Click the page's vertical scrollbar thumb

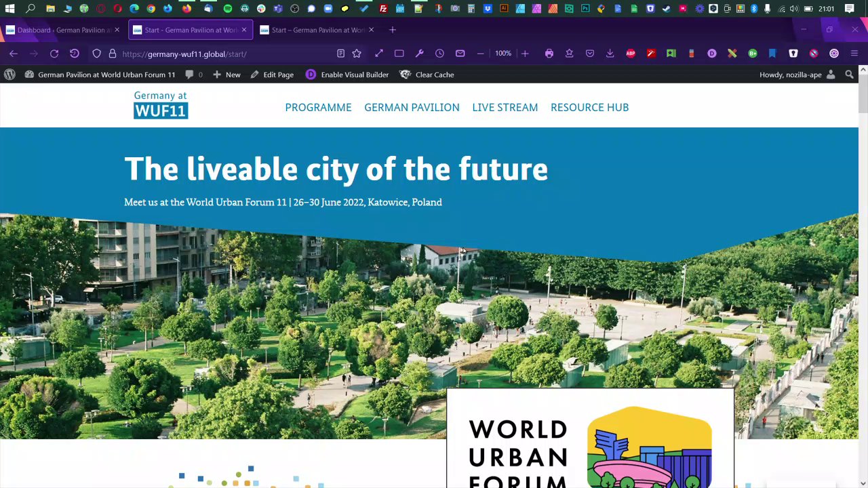click(x=863, y=94)
